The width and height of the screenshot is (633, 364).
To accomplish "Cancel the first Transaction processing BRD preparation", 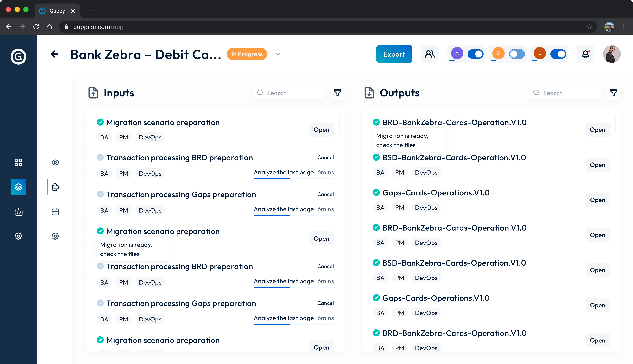I will 325,158.
